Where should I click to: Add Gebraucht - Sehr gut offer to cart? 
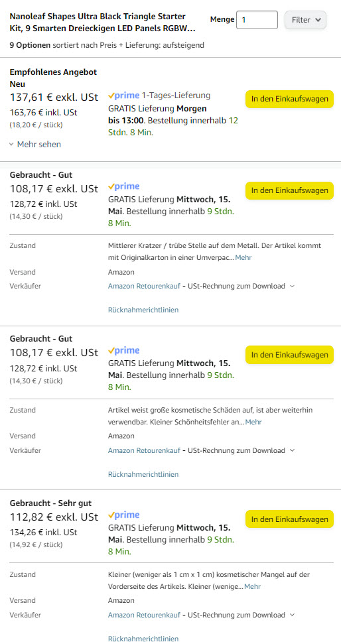[x=290, y=519]
